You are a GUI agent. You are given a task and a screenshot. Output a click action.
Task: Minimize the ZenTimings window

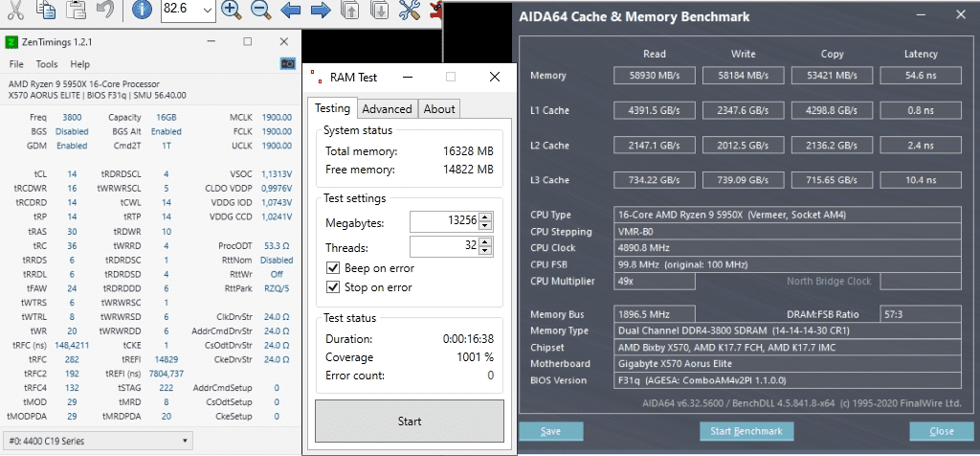(x=211, y=42)
